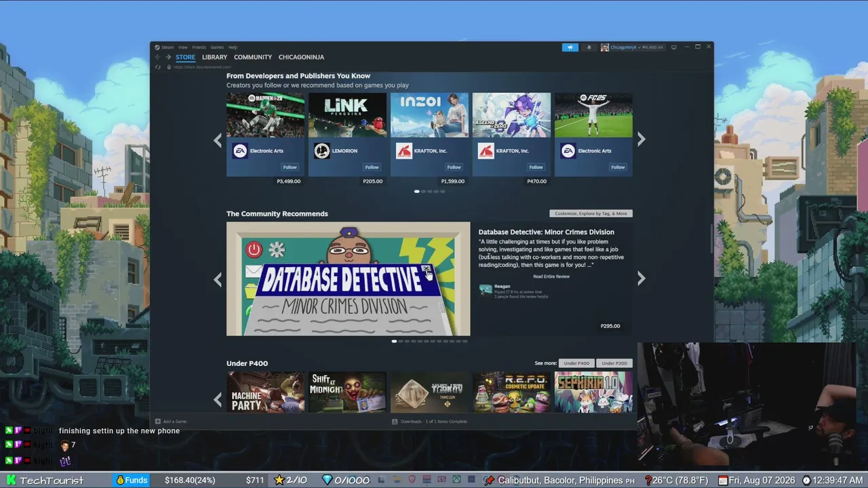
Task: Click the padlock icon in the address bar
Action: [x=169, y=67]
